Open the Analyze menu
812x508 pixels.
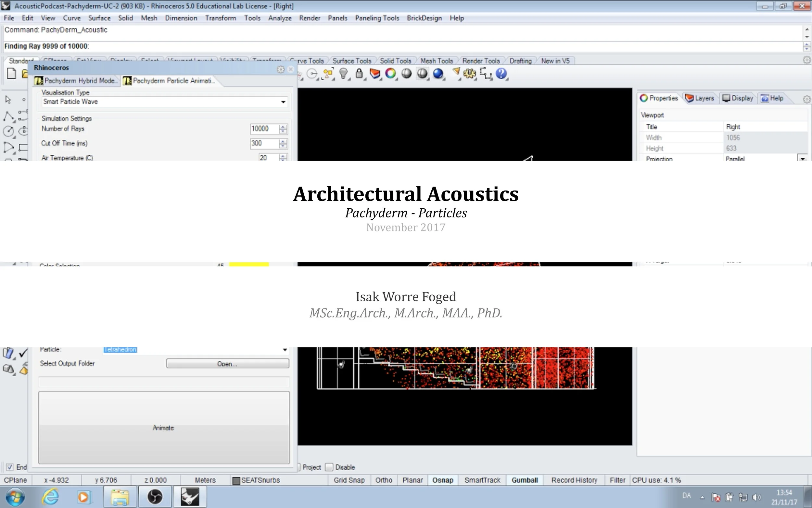[x=280, y=18]
